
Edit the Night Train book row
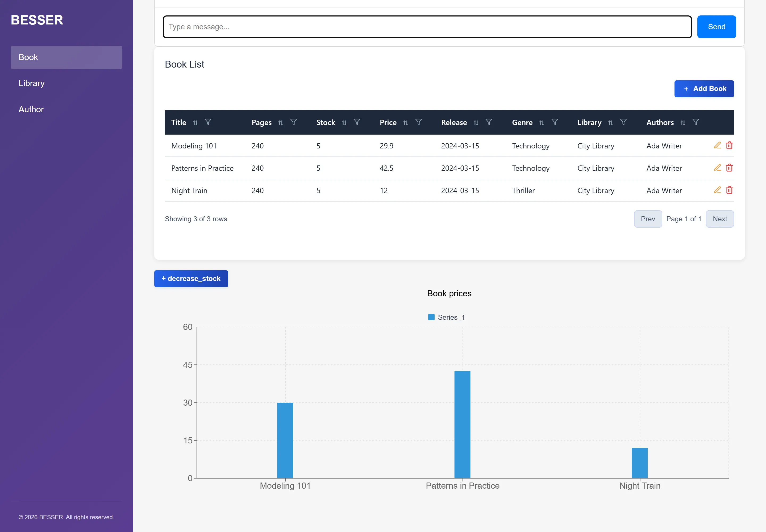[x=718, y=190]
